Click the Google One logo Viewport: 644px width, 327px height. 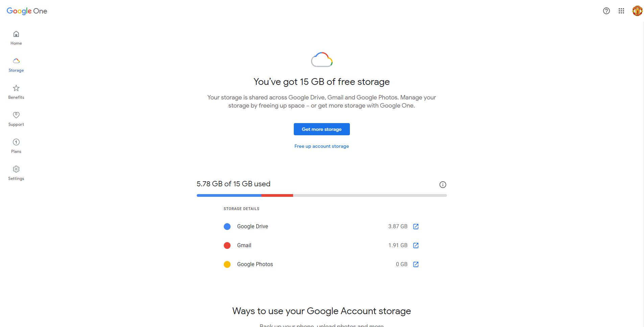27,11
